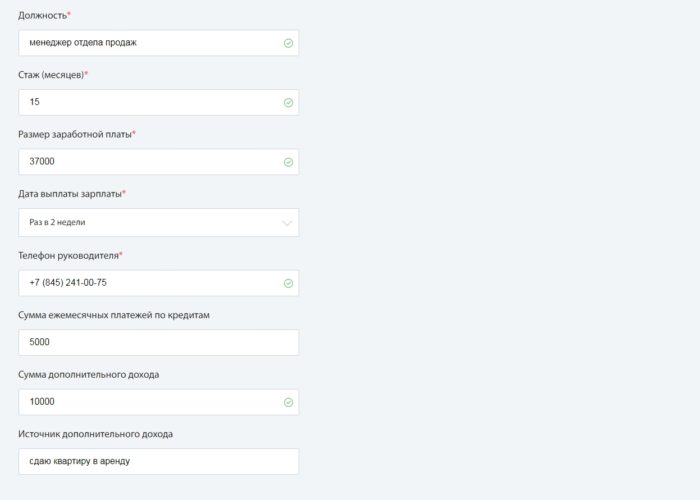
Task: Click the Дата выплаты зарплаты label
Action: (x=69, y=194)
